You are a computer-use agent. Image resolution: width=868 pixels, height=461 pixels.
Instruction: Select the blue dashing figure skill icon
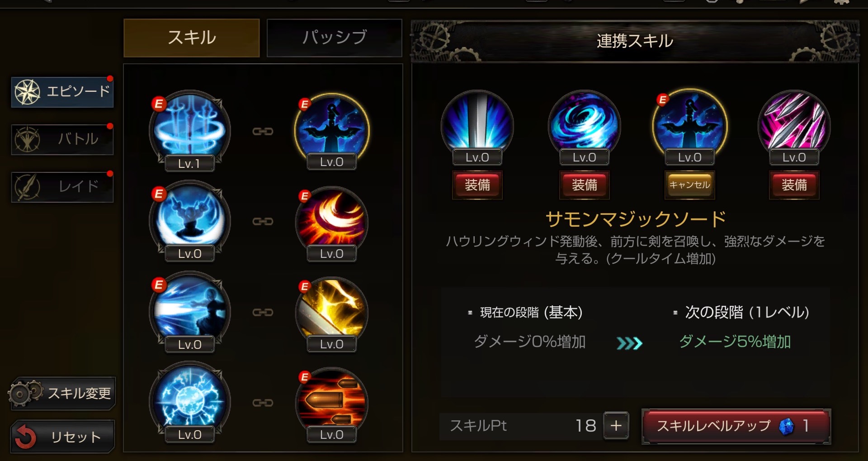coord(190,310)
